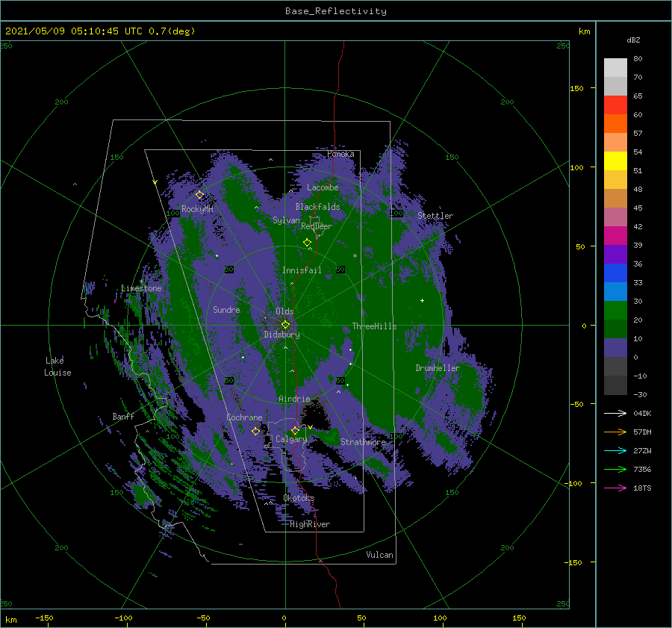
Task: Click the Calgary city label
Action: 291,439
